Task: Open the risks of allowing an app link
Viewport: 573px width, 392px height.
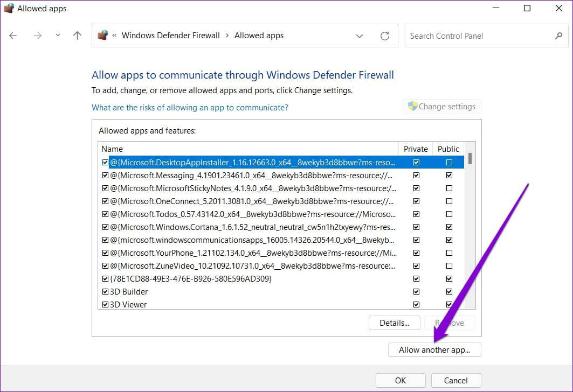Action: [190, 108]
